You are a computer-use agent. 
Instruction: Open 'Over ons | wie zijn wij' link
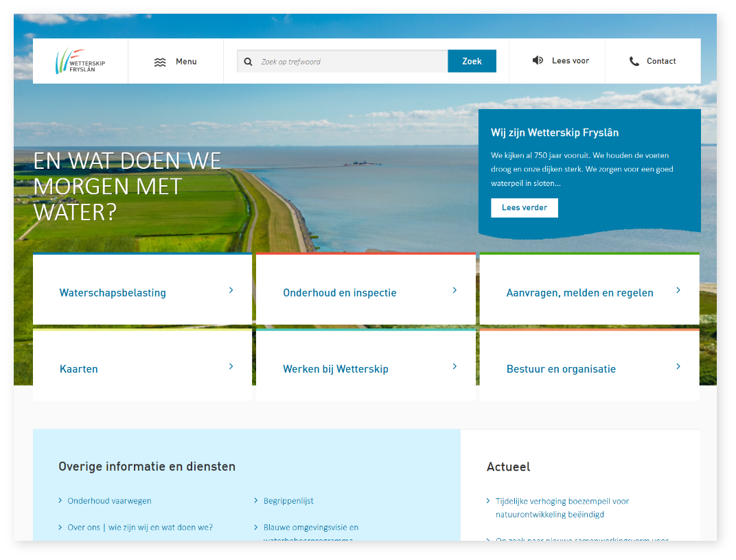(140, 528)
